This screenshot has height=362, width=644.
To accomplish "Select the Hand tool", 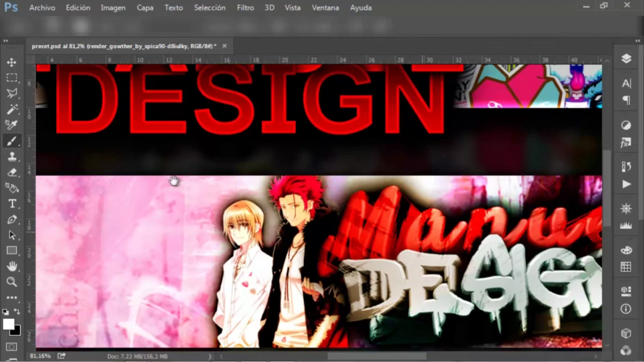I will [x=12, y=266].
